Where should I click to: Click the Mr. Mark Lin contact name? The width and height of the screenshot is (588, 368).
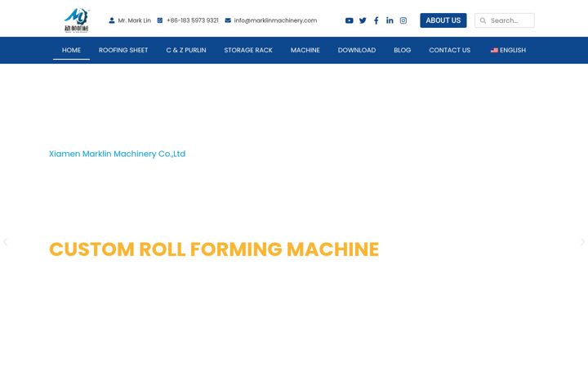point(134,20)
